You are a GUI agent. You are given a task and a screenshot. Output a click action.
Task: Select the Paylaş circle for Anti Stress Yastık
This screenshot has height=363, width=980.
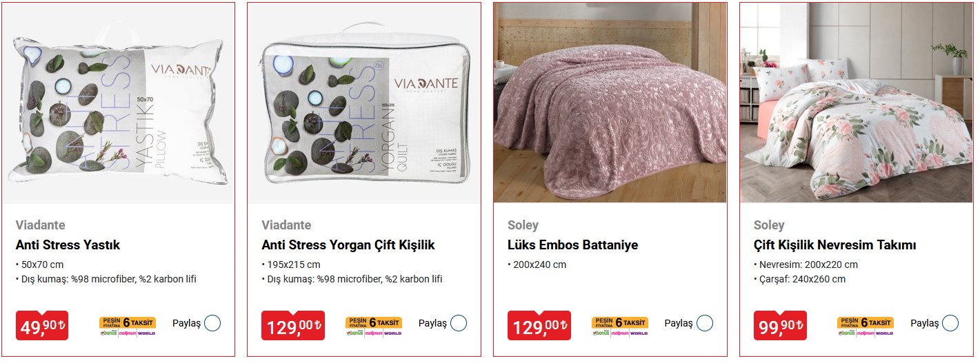point(212,323)
